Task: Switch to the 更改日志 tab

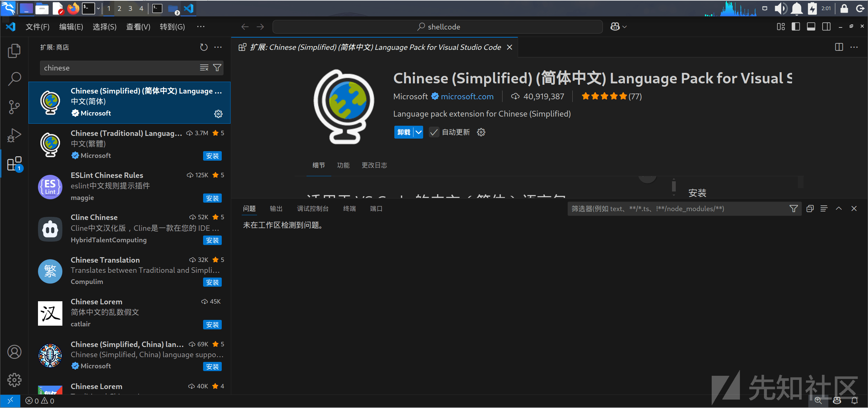Action: point(374,165)
